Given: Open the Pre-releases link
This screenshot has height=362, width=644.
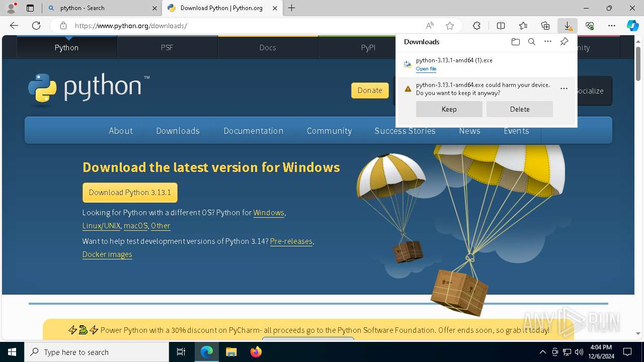Looking at the screenshot, I should 291,241.
